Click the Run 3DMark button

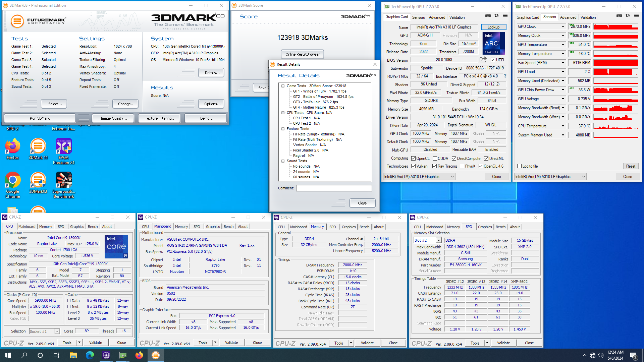(x=40, y=118)
